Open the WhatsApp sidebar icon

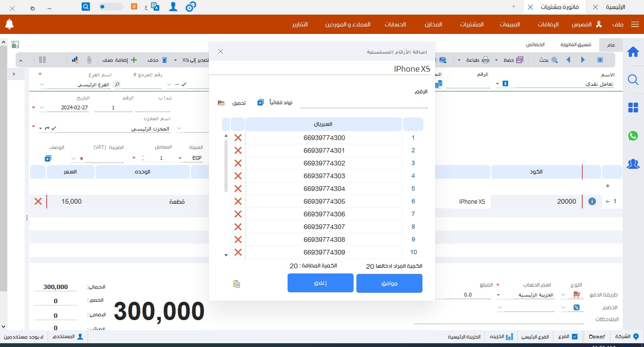[x=633, y=136]
